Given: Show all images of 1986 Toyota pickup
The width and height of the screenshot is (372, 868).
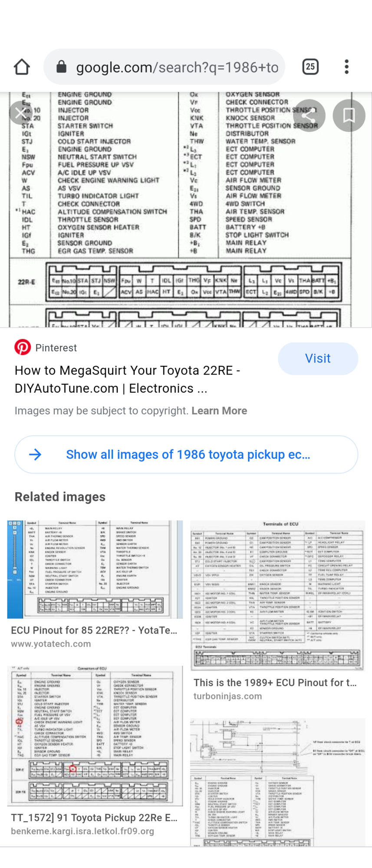Looking at the screenshot, I should point(186,454).
